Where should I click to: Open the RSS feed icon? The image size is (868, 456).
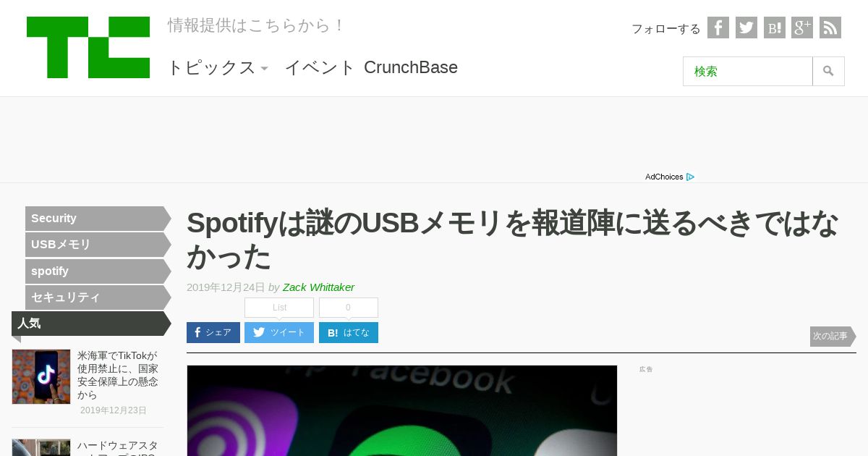pos(830,28)
